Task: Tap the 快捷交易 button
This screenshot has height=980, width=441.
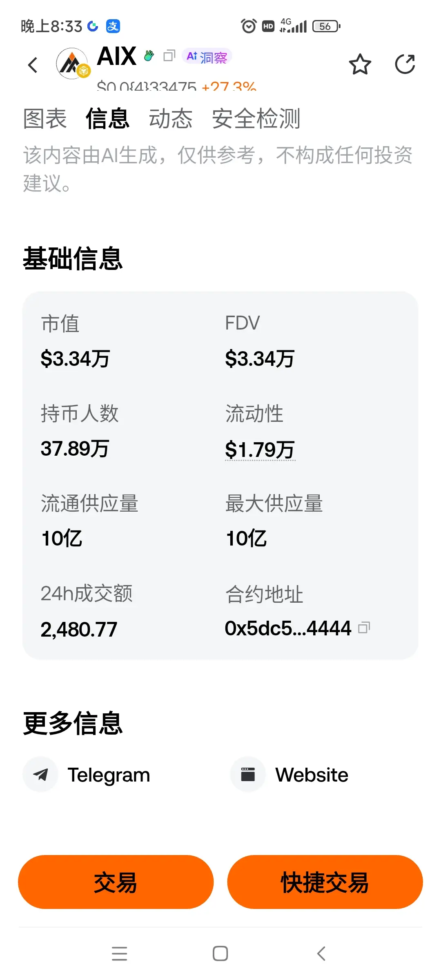Action: pos(325,882)
